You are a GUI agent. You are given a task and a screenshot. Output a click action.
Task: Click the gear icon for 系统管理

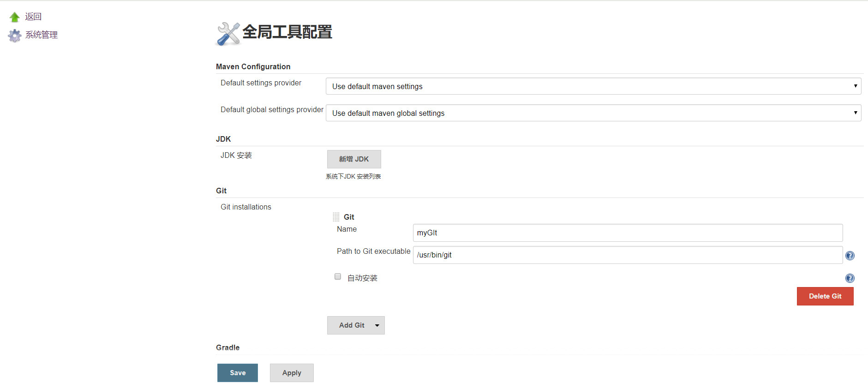pyautogui.click(x=14, y=36)
